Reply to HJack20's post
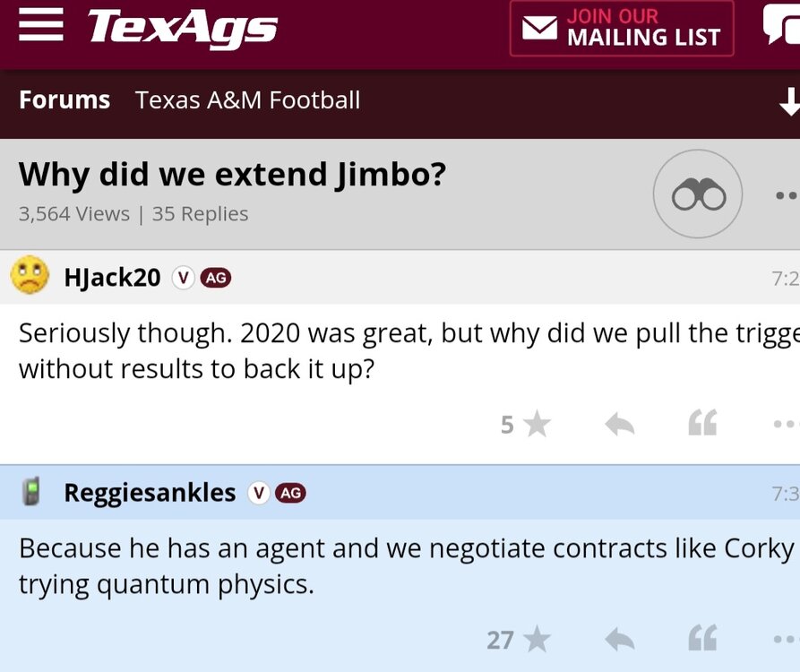Image resolution: width=800 pixels, height=672 pixels. coord(619,424)
